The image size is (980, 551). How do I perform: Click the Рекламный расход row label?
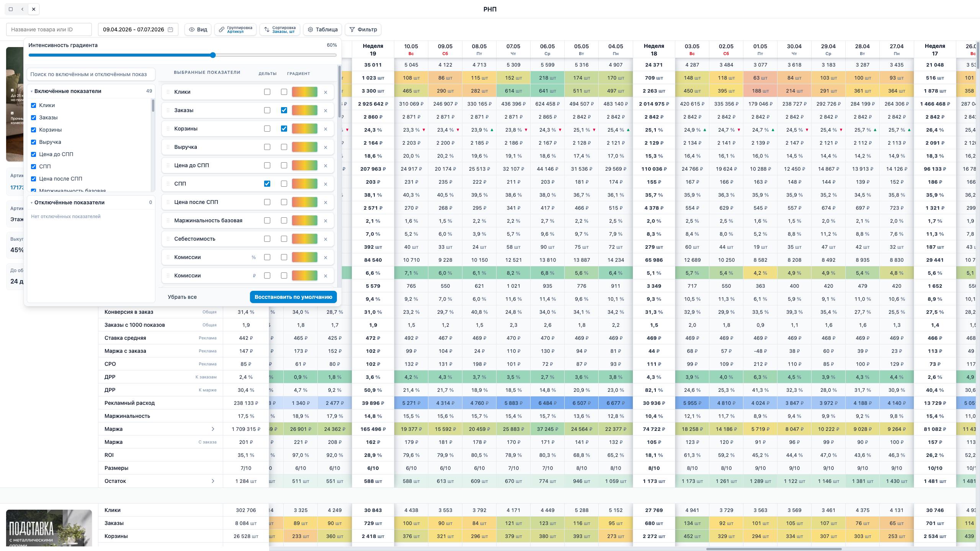click(x=130, y=403)
